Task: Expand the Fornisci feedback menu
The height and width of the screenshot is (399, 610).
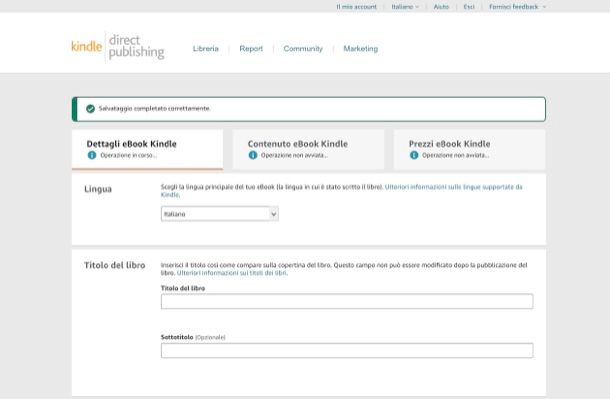Action: 517,7
